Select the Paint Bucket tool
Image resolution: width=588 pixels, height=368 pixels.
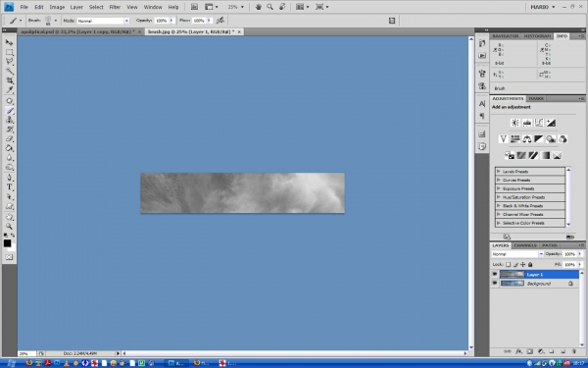point(9,148)
